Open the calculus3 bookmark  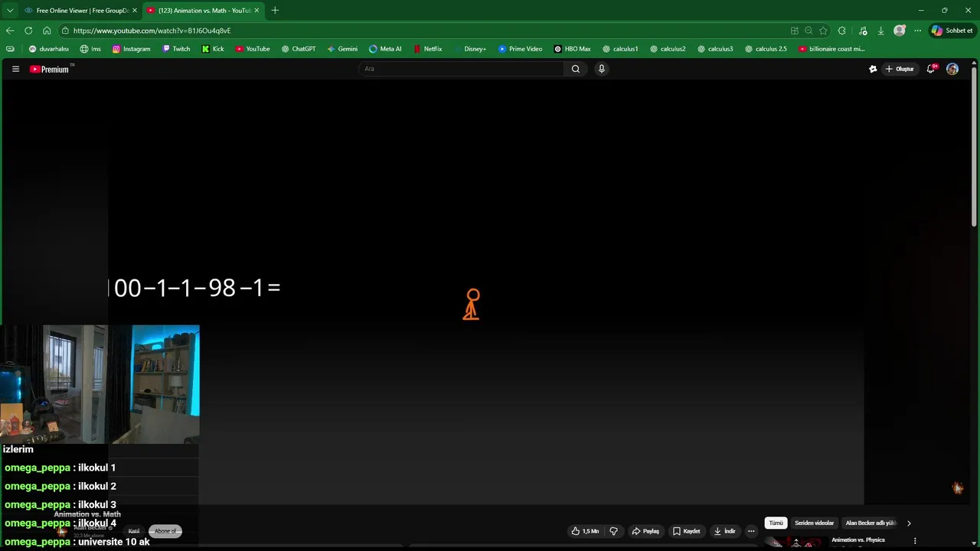coord(715,49)
